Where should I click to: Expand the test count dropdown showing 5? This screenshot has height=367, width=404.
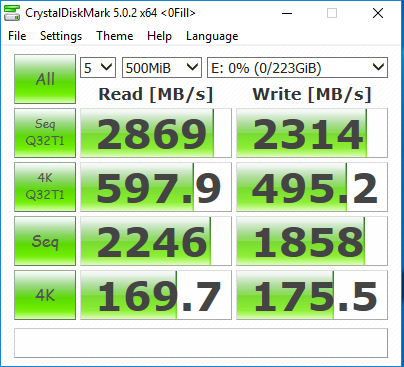(98, 68)
